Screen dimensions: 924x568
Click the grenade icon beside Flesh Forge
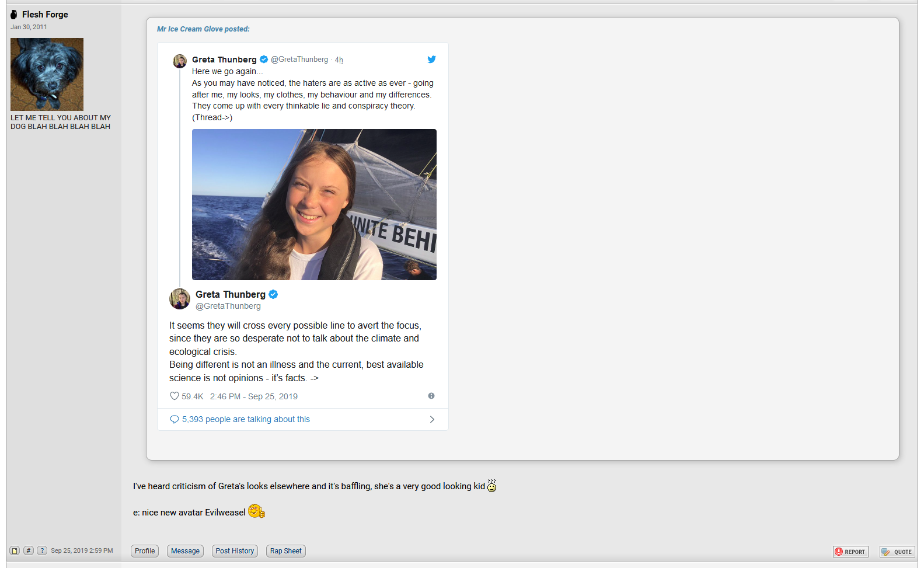pyautogui.click(x=14, y=15)
